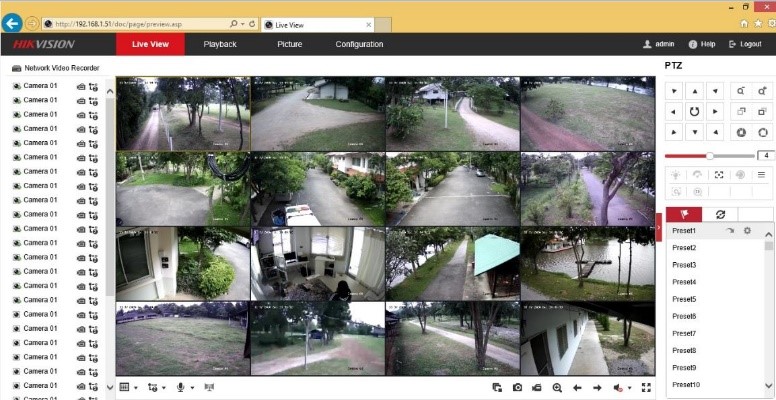Click PTZ zoom in magnifier icon
Screen dimensions: 776x400
(x=762, y=91)
